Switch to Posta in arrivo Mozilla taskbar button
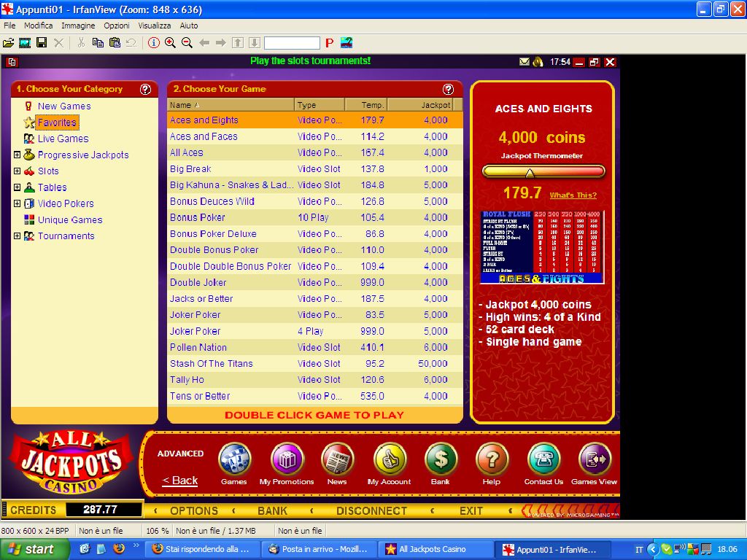Screen dimensions: 747x560 click(x=320, y=550)
